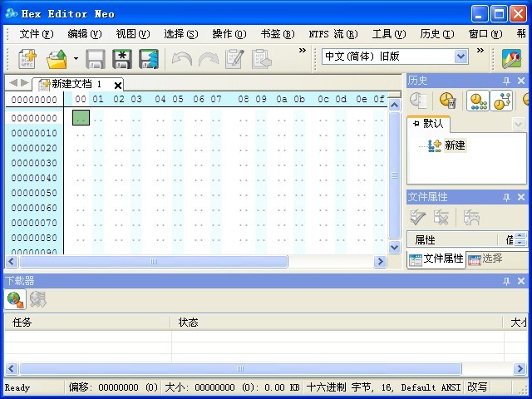Image resolution: width=532 pixels, height=399 pixels.
Task: Switch to the 选择 bottom tab
Action: [x=485, y=259]
